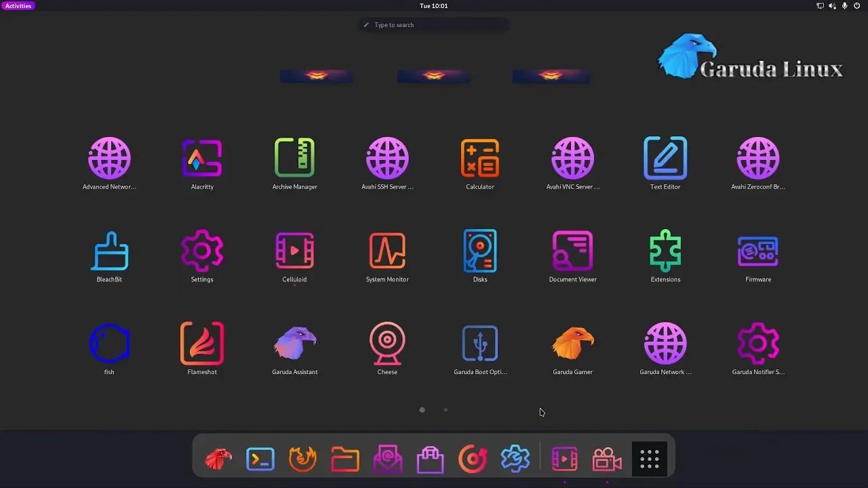868x488 pixels.
Task: Open the power system menu
Action: tap(856, 5)
